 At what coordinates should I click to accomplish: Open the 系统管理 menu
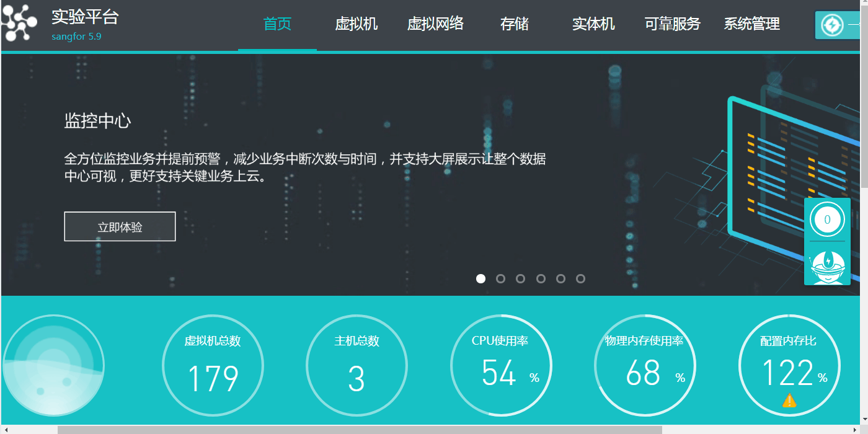[751, 25]
